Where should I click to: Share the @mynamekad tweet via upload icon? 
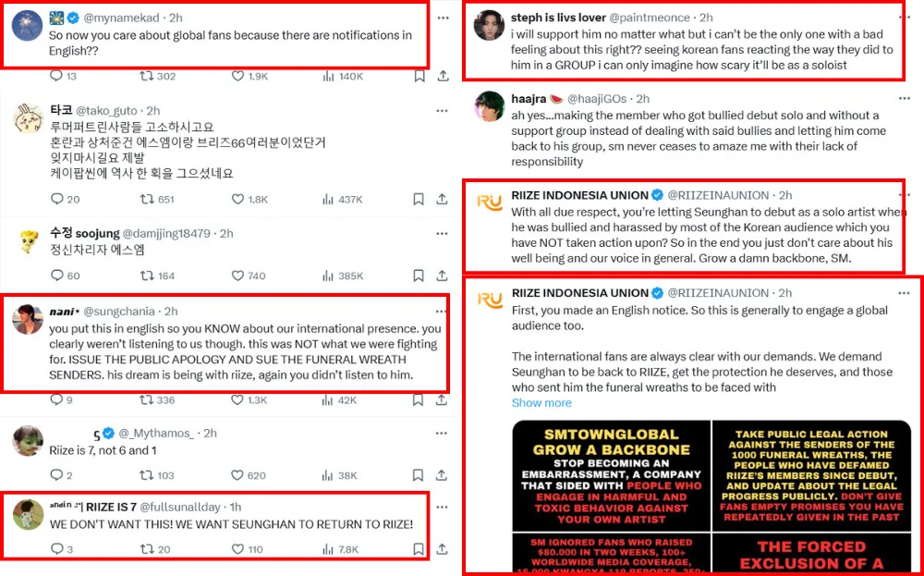pyautogui.click(x=442, y=76)
